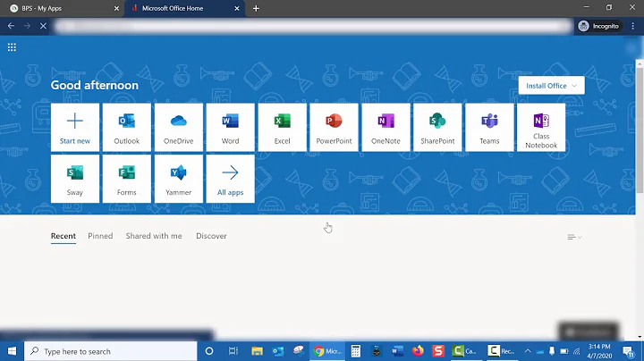
Task: Launch the Yammer app tile
Action: pyautogui.click(x=178, y=179)
